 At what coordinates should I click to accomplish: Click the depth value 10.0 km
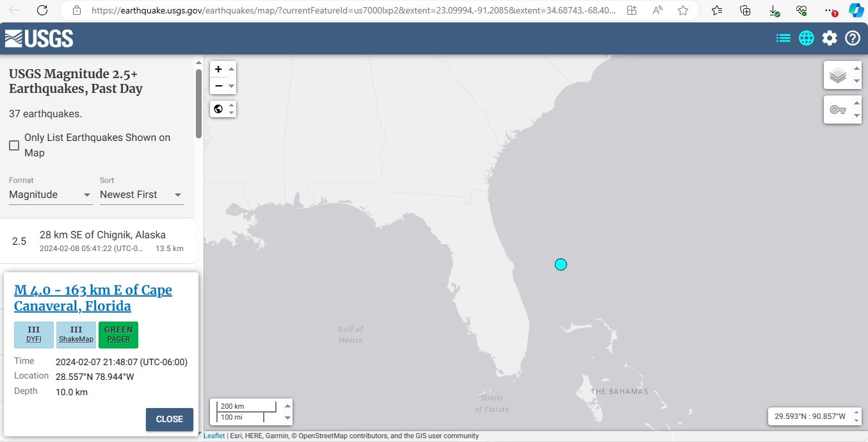[x=72, y=392]
